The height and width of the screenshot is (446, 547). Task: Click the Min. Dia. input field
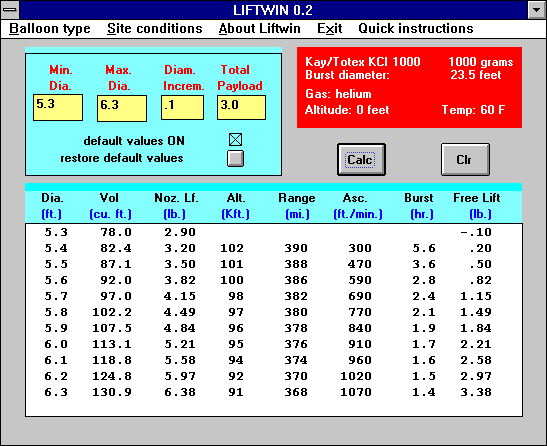click(x=58, y=107)
